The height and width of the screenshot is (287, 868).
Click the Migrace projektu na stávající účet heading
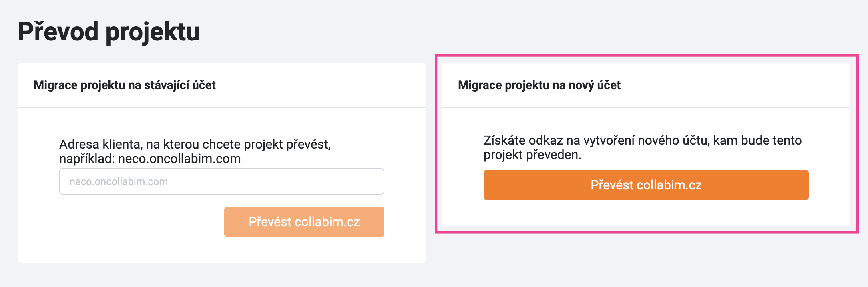pos(125,85)
